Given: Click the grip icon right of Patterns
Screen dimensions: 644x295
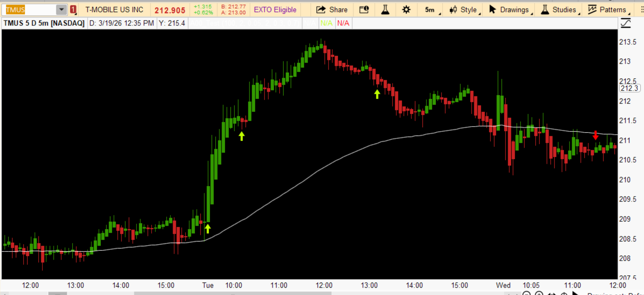Looking at the screenshot, I should pyautogui.click(x=641, y=10).
